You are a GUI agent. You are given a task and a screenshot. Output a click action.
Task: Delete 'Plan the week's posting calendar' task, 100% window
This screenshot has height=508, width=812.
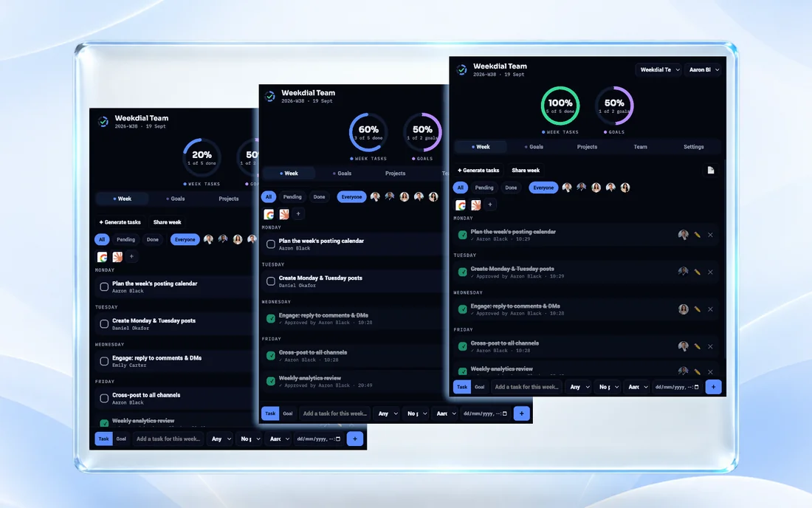coord(710,235)
